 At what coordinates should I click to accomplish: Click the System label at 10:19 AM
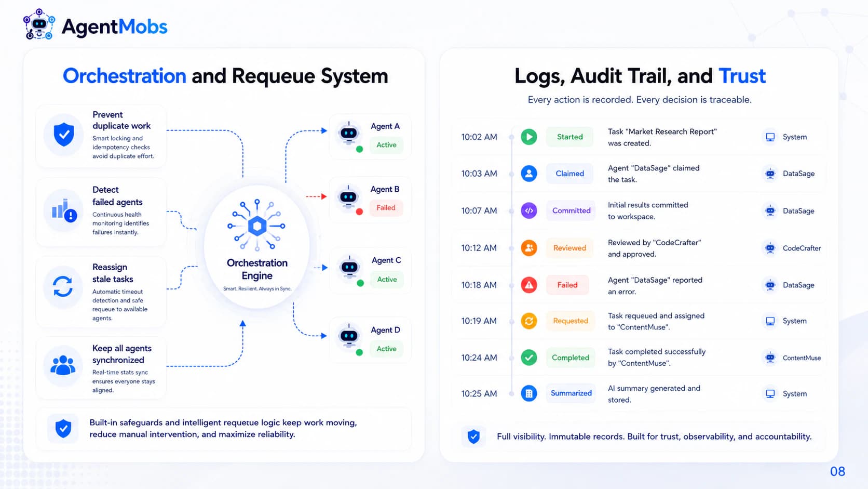[794, 321]
